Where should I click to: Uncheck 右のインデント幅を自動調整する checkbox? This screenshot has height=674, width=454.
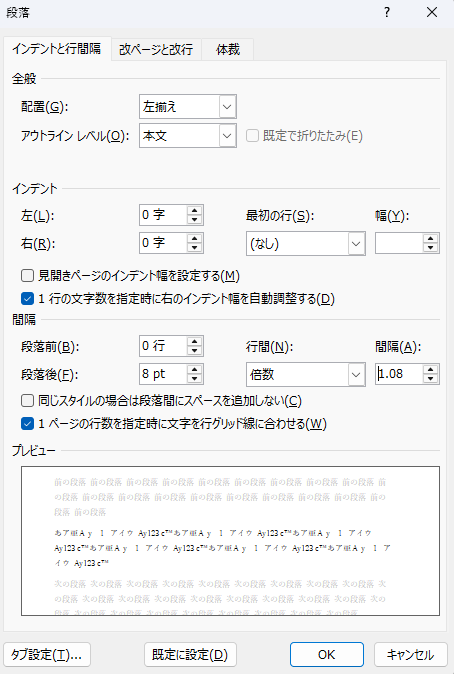[x=28, y=298]
